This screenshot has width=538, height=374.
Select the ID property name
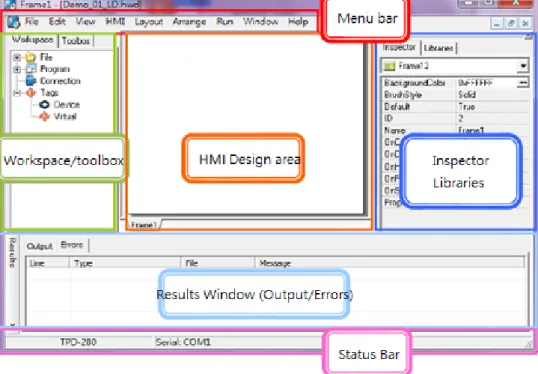pos(388,118)
